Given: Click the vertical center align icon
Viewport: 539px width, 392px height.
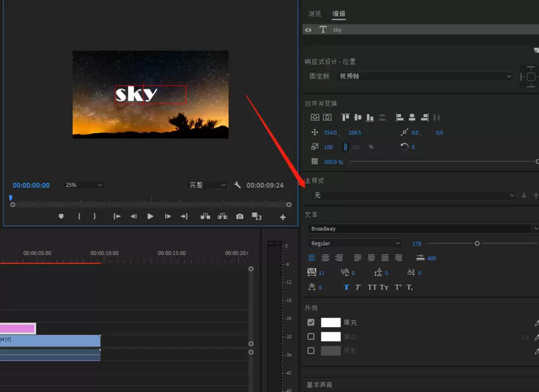Looking at the screenshot, I should [315, 118].
